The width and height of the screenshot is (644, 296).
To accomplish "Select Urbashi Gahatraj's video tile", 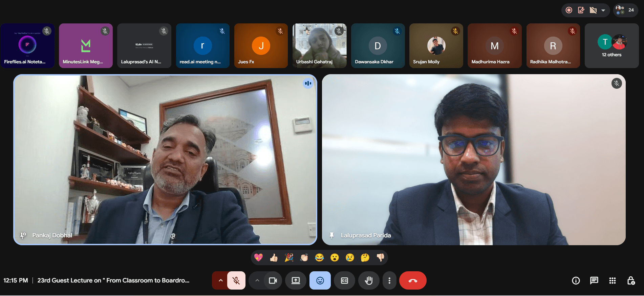I will (x=320, y=46).
